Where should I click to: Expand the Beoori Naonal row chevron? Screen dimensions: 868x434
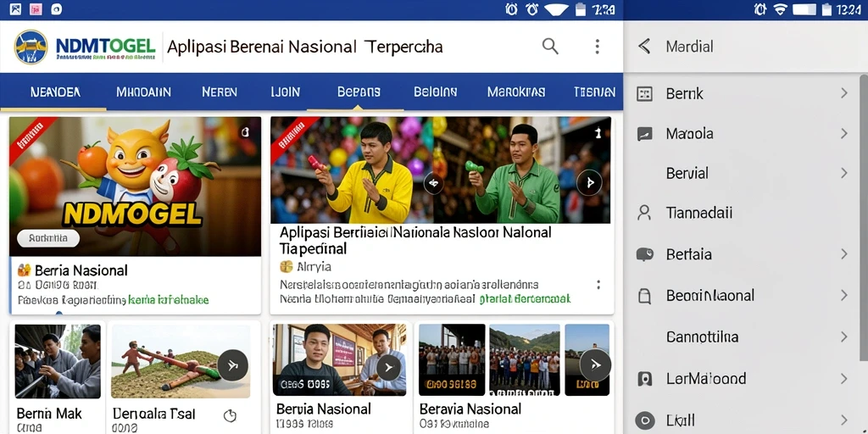[x=844, y=296]
